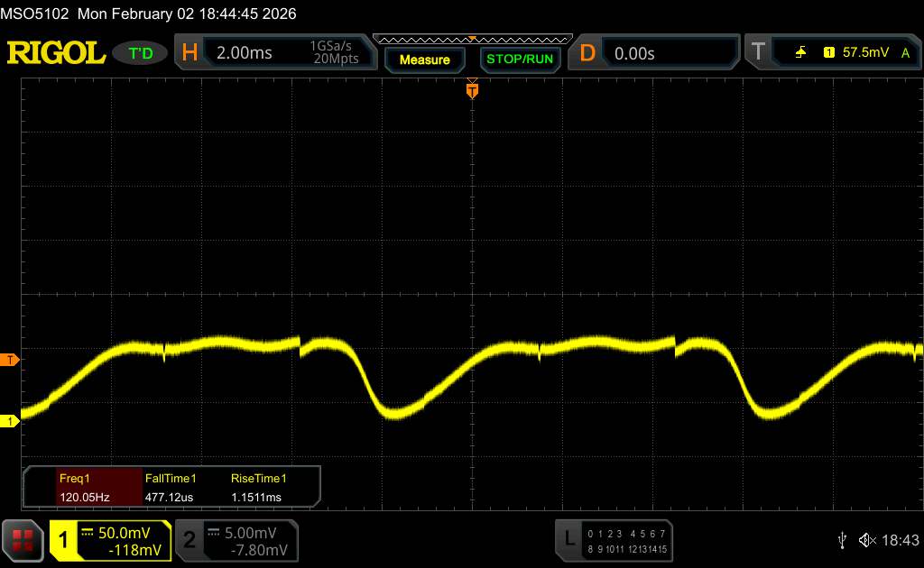This screenshot has width=924, height=568.
Task: Select the Freq1 measurement result
Action: pyautogui.click(x=81, y=487)
